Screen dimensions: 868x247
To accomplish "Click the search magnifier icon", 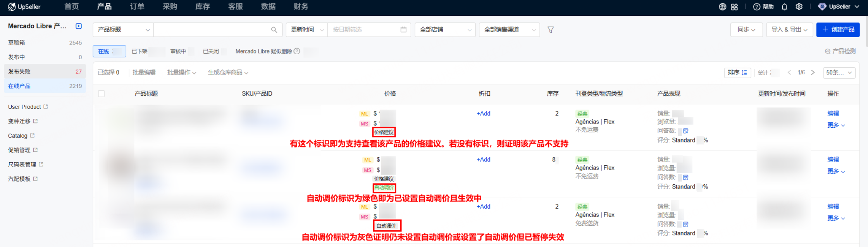I will pos(274,30).
